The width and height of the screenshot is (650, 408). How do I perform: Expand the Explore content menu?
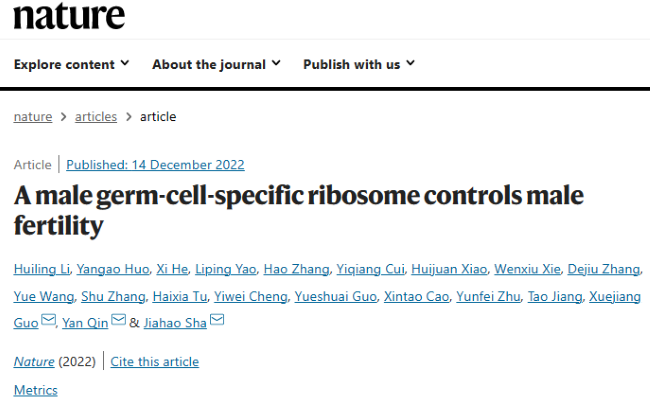coord(71,64)
